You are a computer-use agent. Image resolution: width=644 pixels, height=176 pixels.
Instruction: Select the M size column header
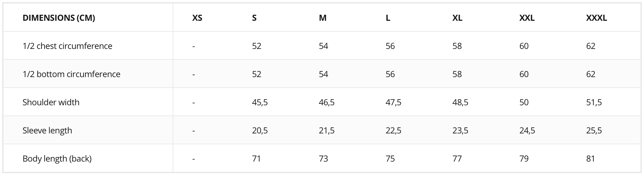[323, 18]
